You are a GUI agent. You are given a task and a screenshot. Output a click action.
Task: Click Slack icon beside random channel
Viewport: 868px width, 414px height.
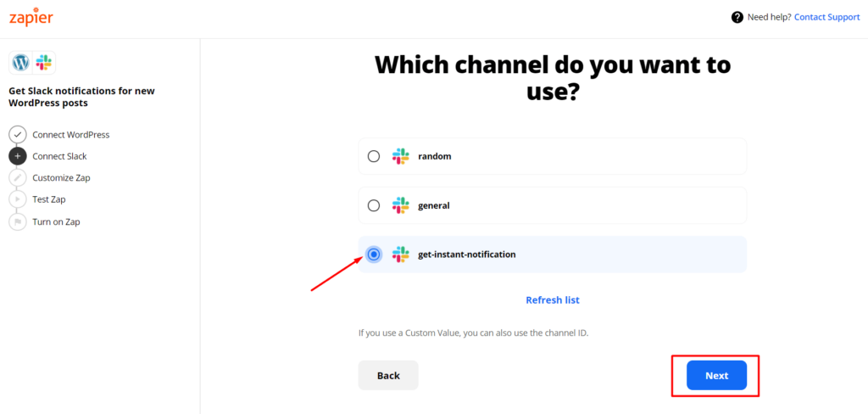tap(400, 156)
